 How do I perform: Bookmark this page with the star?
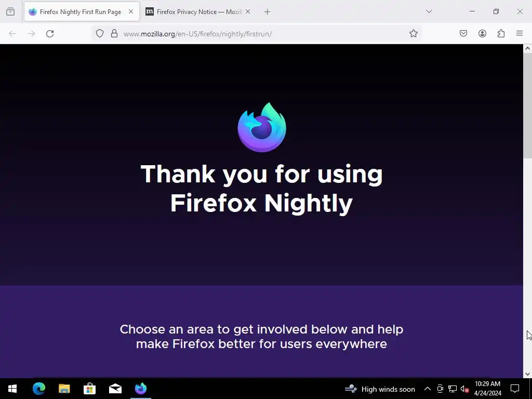[413, 33]
